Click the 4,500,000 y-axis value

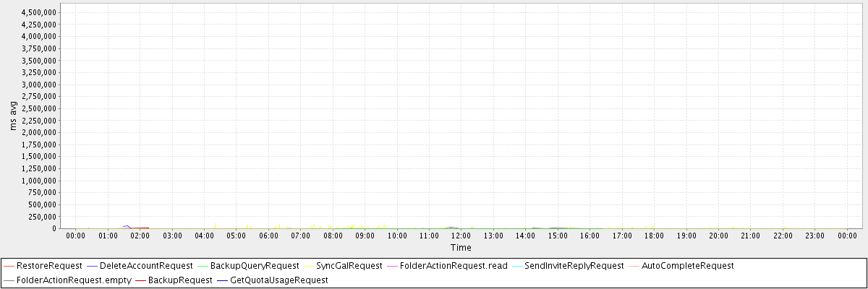tap(41, 12)
